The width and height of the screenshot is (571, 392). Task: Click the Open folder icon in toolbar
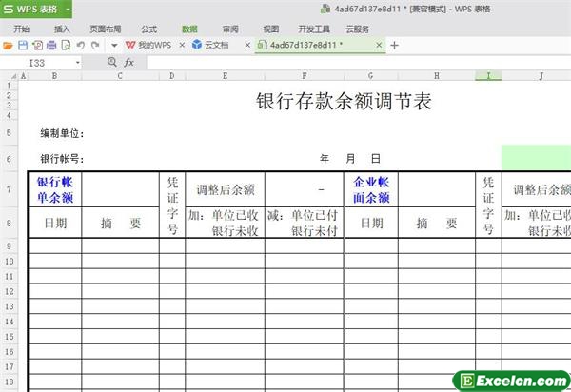pos(9,45)
